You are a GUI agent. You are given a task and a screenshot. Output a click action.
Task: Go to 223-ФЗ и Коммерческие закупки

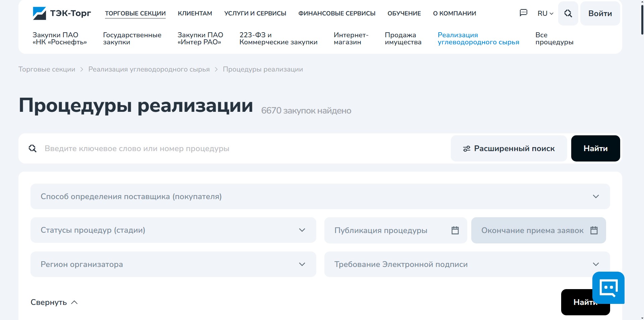(x=278, y=39)
